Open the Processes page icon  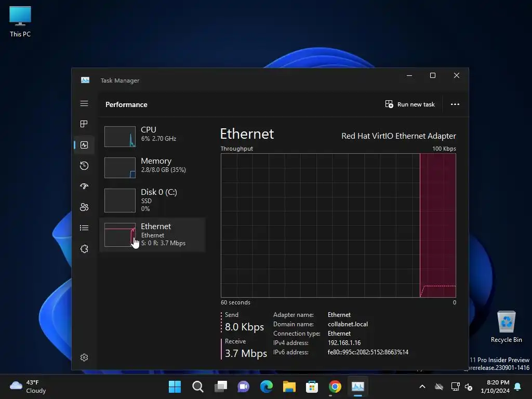pos(84,124)
